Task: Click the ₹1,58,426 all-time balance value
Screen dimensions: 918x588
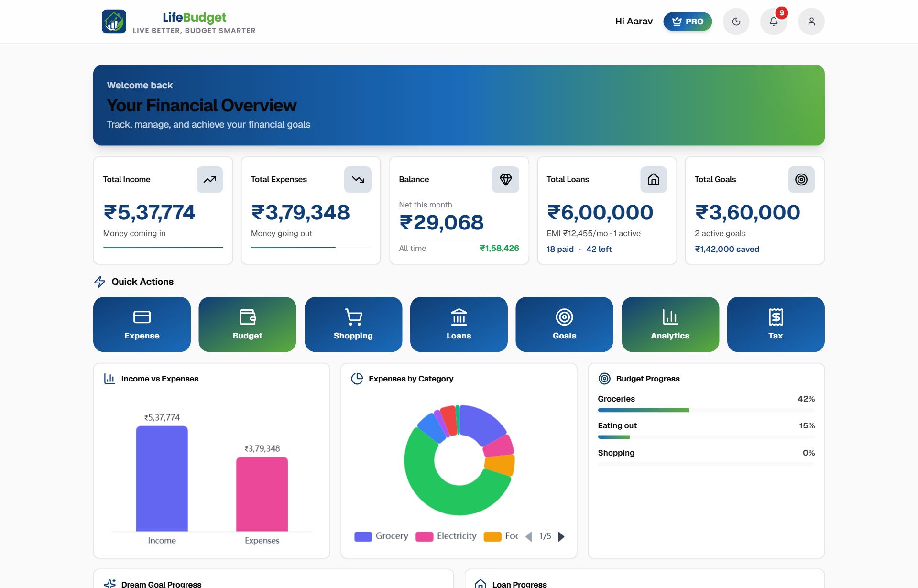Action: (499, 249)
